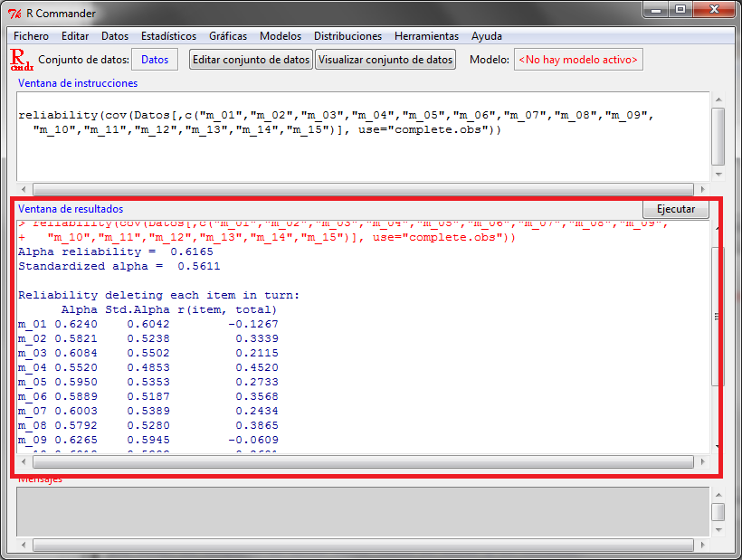This screenshot has height=560, width=742.
Task: Click the R Commander logo icon
Action: click(22, 60)
